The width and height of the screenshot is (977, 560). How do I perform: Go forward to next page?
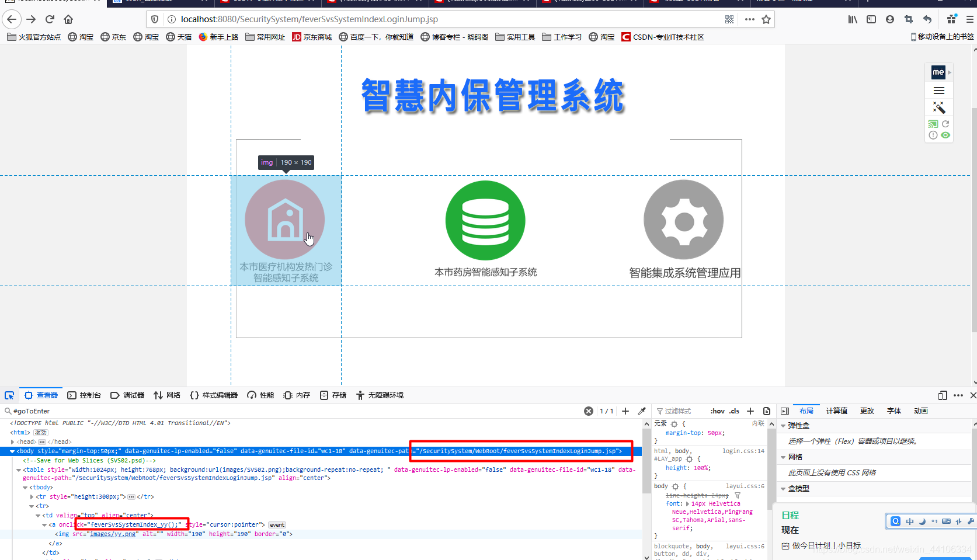pos(31,19)
